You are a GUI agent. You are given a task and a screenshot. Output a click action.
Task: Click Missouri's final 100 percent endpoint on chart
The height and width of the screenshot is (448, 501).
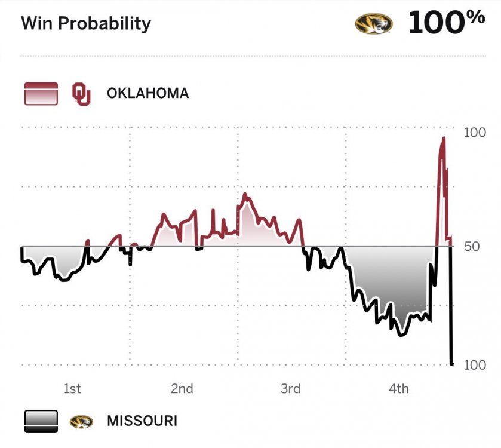tap(451, 363)
